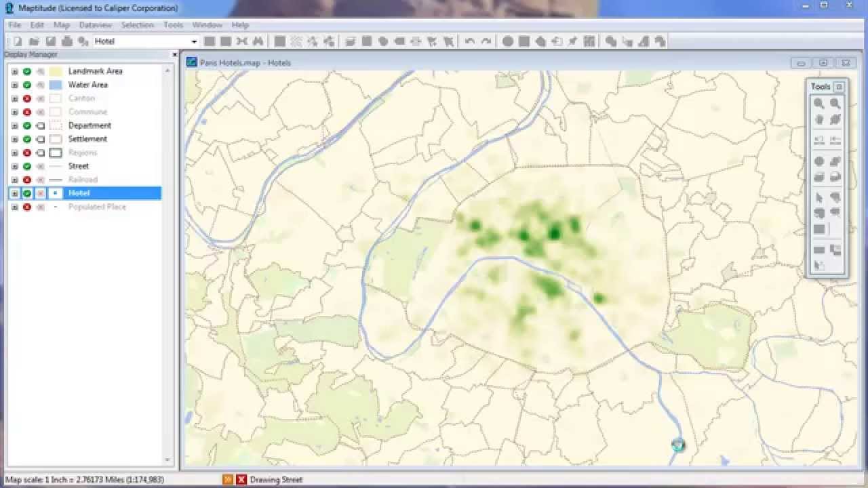Open the Dataview menu
This screenshot has width=868, height=488.
[96, 25]
